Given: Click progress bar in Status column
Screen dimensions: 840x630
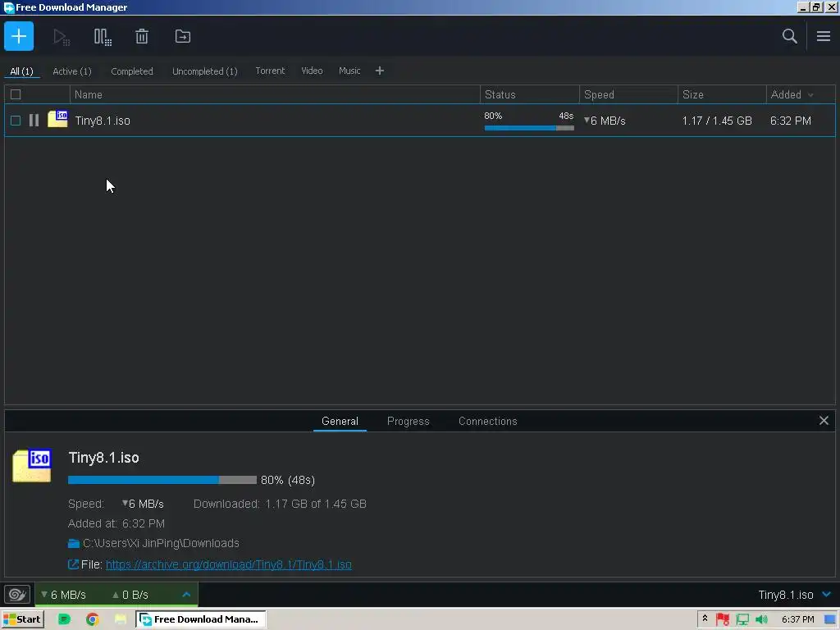Looking at the screenshot, I should pyautogui.click(x=529, y=127).
